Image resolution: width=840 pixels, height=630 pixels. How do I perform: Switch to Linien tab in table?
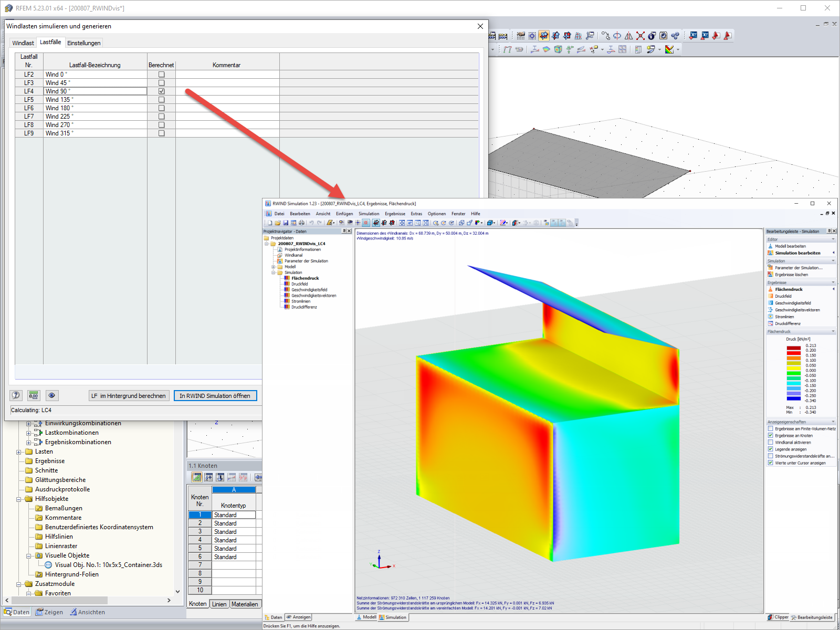pyautogui.click(x=219, y=604)
